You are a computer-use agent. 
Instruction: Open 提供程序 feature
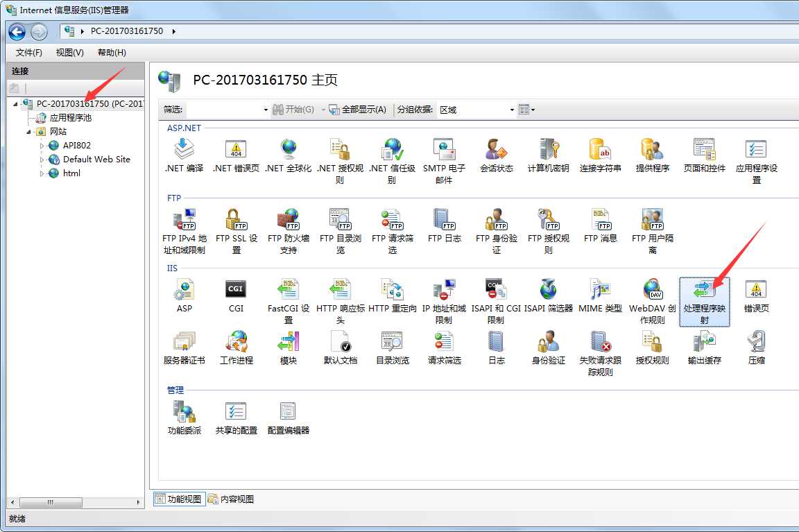click(x=652, y=156)
